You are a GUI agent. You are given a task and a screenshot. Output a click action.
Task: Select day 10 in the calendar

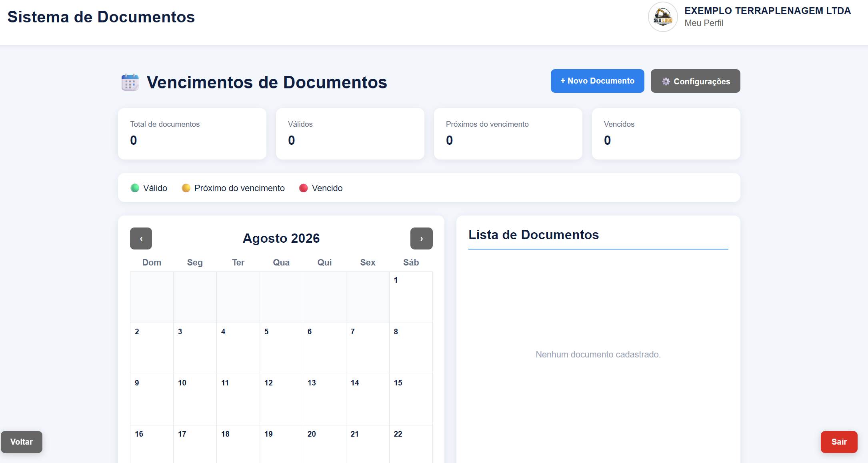click(195, 399)
